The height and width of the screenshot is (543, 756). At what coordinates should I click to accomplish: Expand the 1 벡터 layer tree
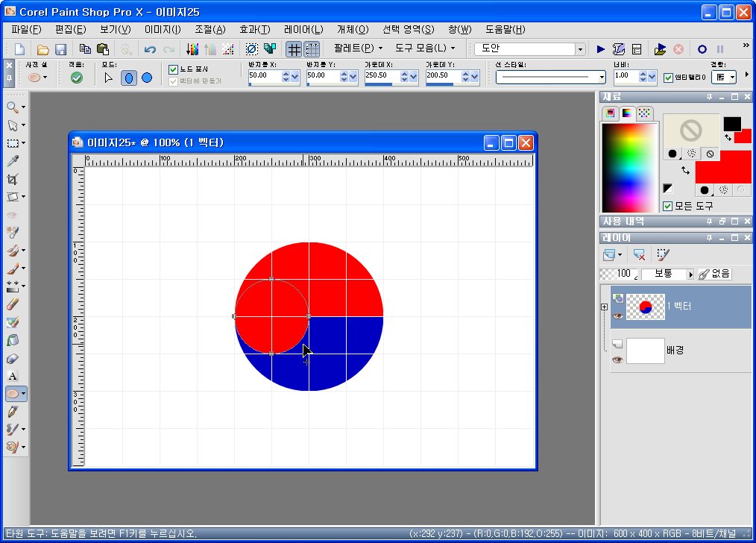coord(604,307)
